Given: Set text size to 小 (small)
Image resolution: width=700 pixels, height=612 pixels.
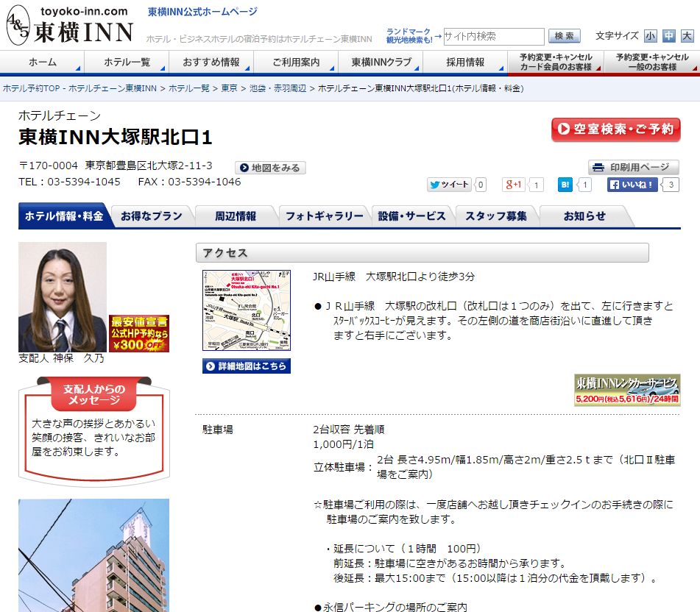Looking at the screenshot, I should point(651,36).
